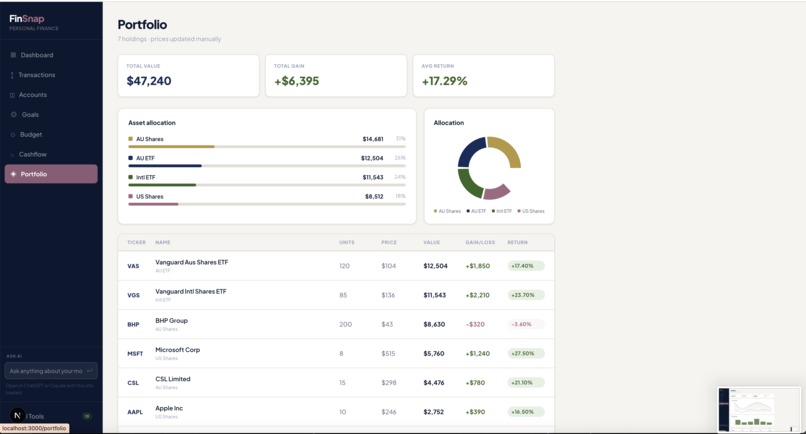Viewport: 806px width, 434px height.
Task: Open the Dashboard page
Action: point(51,55)
